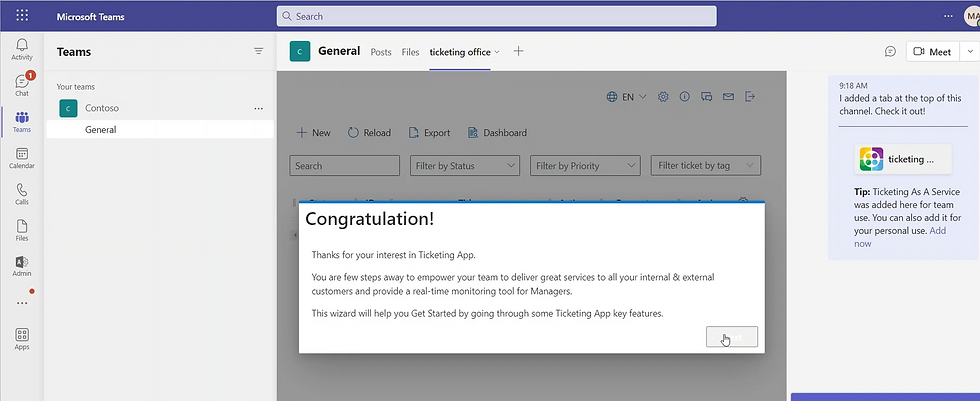
Task: Expand the Meet options arrow
Action: (x=970, y=52)
